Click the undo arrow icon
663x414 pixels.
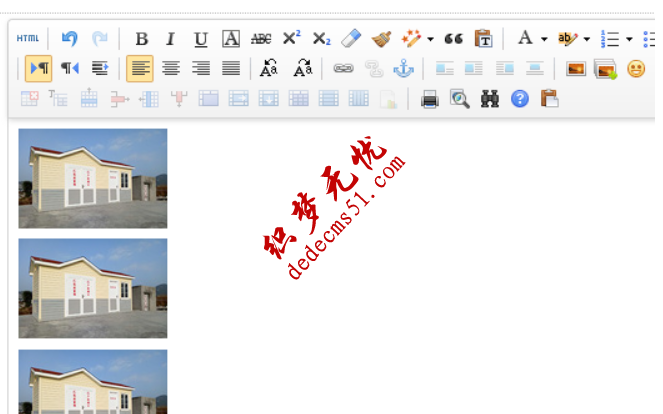(70, 38)
